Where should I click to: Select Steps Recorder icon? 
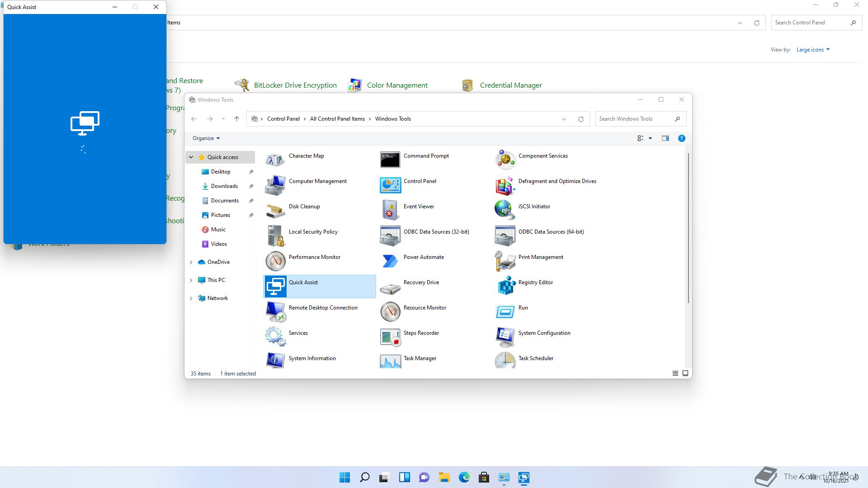click(390, 337)
